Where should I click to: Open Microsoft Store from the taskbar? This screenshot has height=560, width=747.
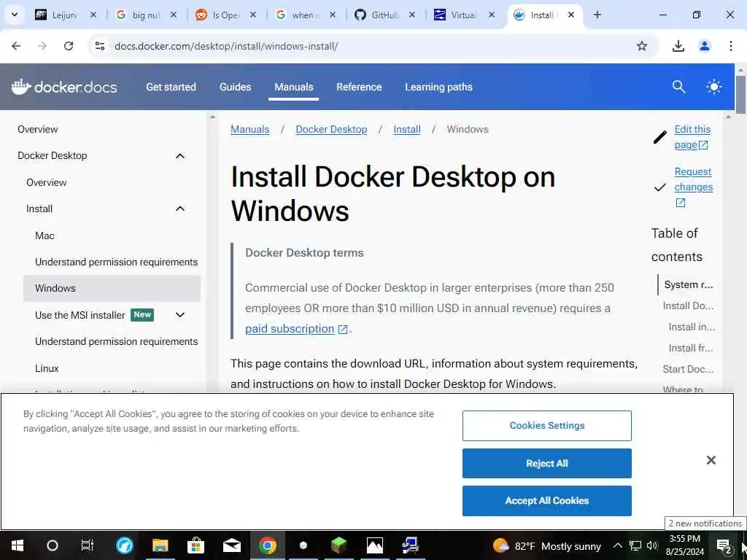pyautogui.click(x=196, y=545)
